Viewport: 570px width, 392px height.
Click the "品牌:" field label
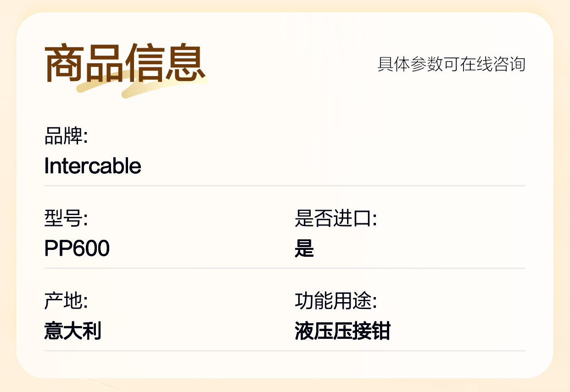66,136
